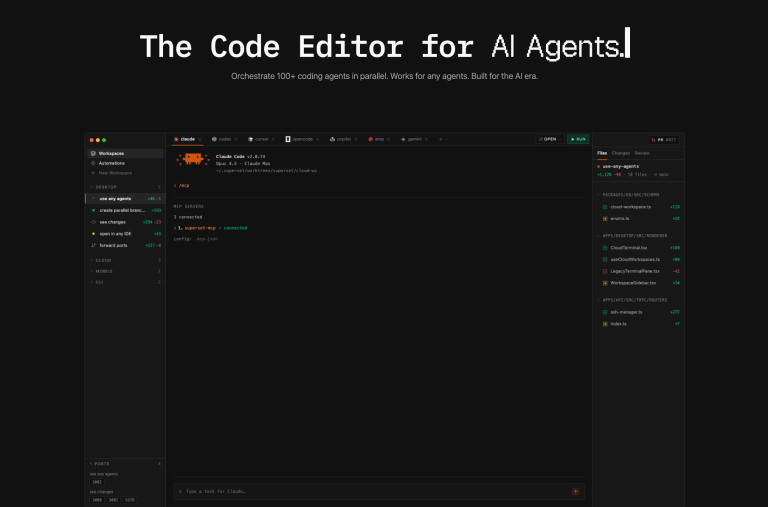The image size is (768, 507).
Task: Switch to the Review tab
Action: click(642, 153)
